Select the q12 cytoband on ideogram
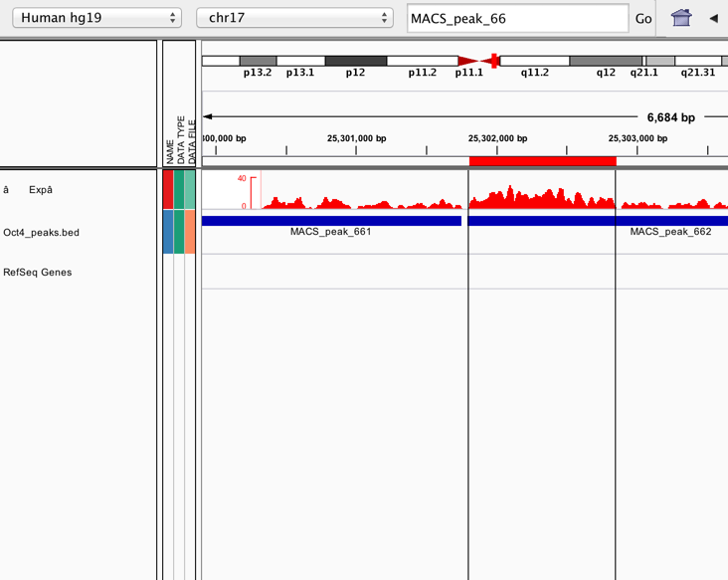 coord(606,61)
